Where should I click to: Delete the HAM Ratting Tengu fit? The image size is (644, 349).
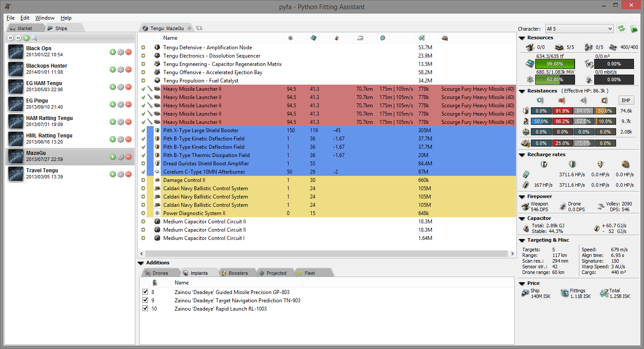(128, 122)
